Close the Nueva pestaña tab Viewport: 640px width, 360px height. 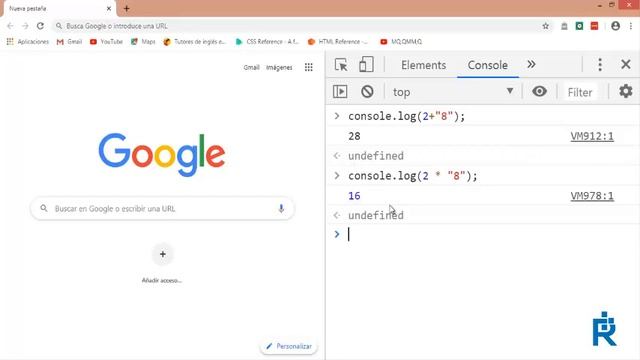point(109,8)
